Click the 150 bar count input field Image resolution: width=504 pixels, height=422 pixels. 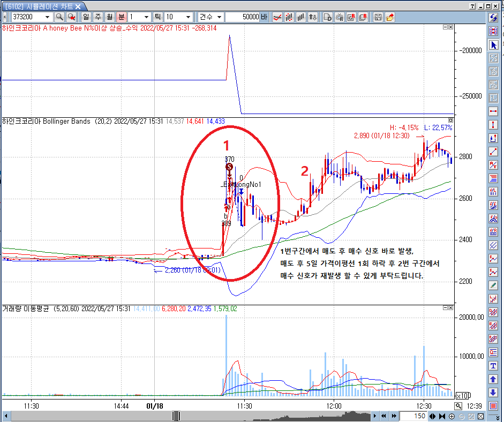tap(412, 416)
